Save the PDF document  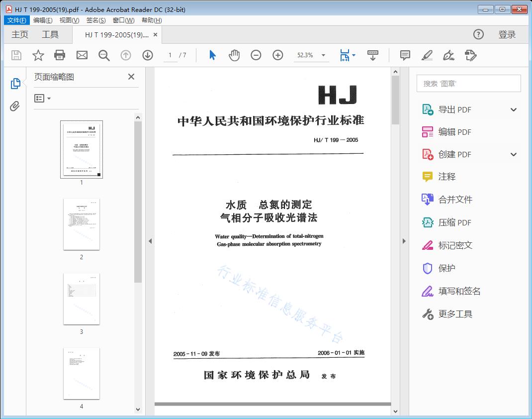(x=15, y=55)
